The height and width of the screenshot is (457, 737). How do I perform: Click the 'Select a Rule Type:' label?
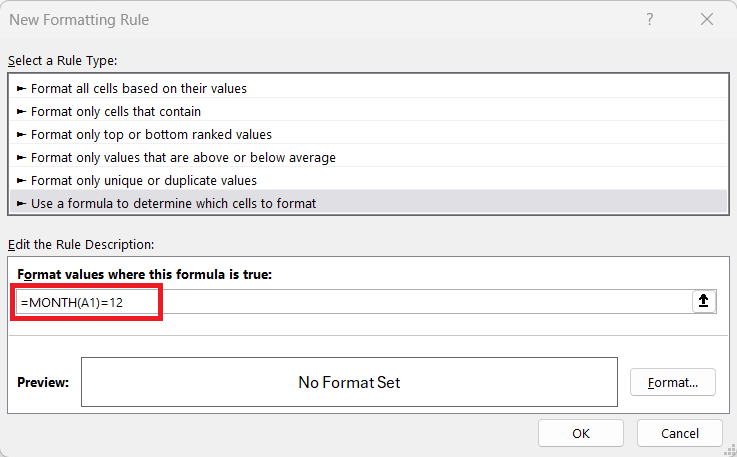pos(63,61)
